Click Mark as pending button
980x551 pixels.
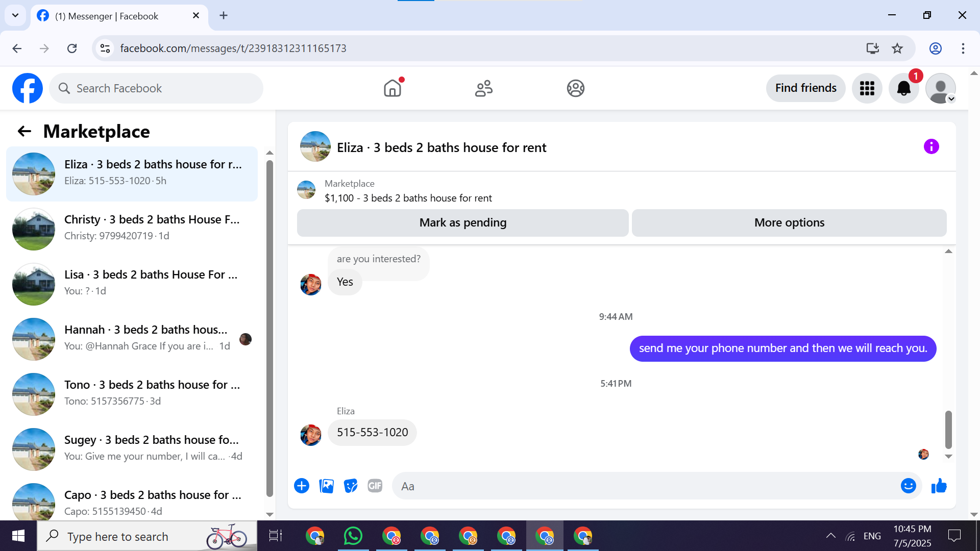(462, 223)
